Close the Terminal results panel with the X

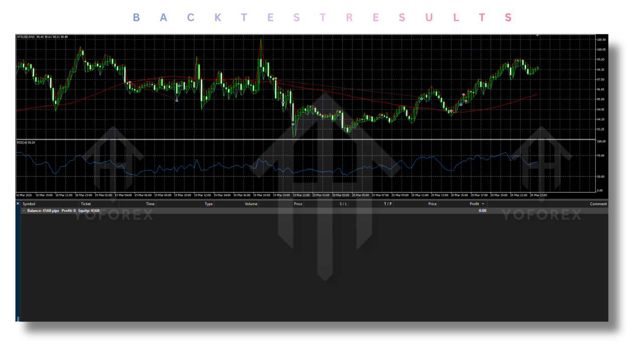point(18,204)
